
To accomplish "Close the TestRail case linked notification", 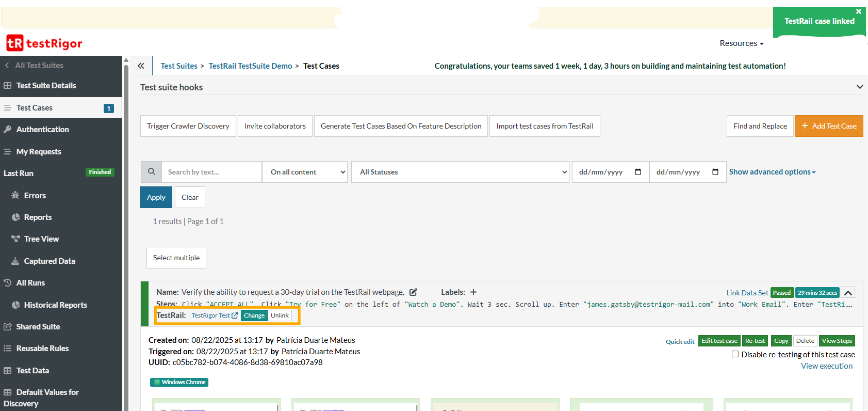I will click(x=859, y=11).
